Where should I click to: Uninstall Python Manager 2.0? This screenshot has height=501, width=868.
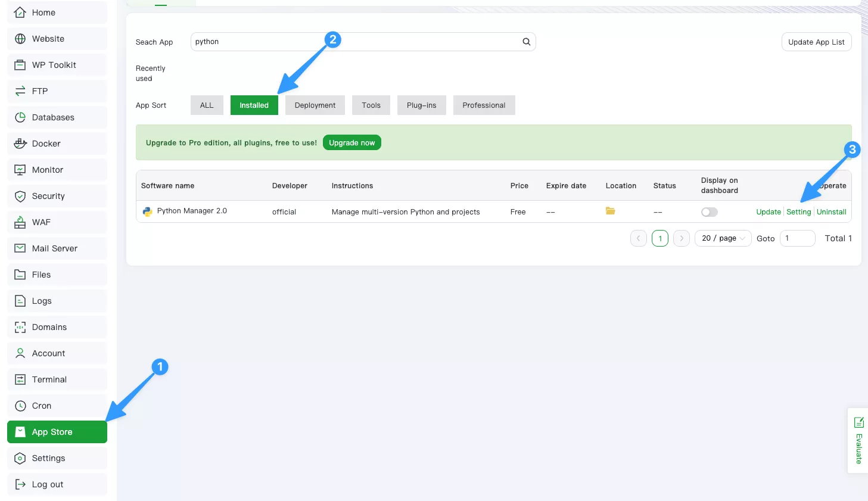(831, 211)
